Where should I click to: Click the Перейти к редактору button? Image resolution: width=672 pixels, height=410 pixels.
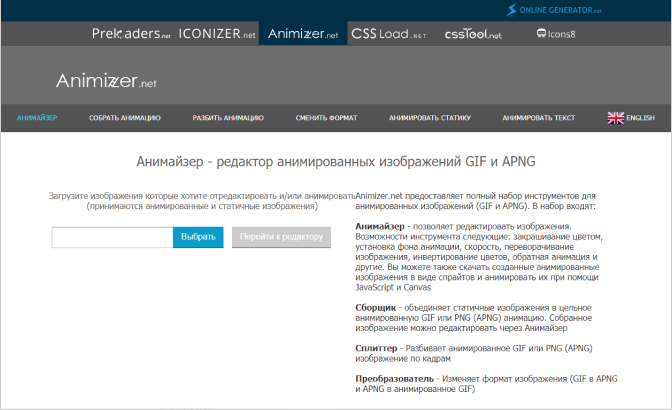[x=281, y=237]
